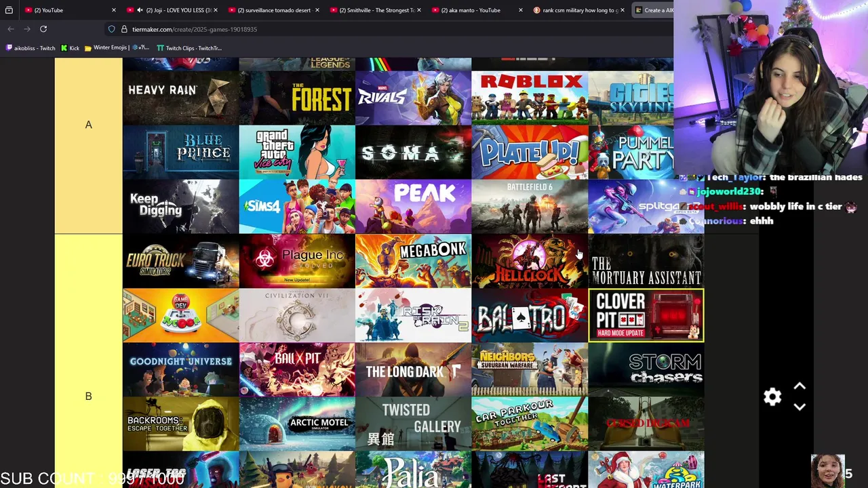Pick The Long Dark game tile
Screen dimensions: 868x488
(414, 369)
